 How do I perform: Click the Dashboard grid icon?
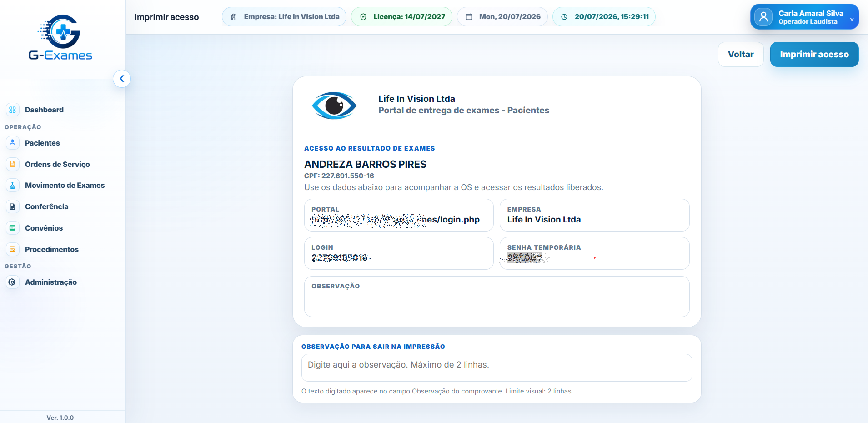(x=13, y=110)
